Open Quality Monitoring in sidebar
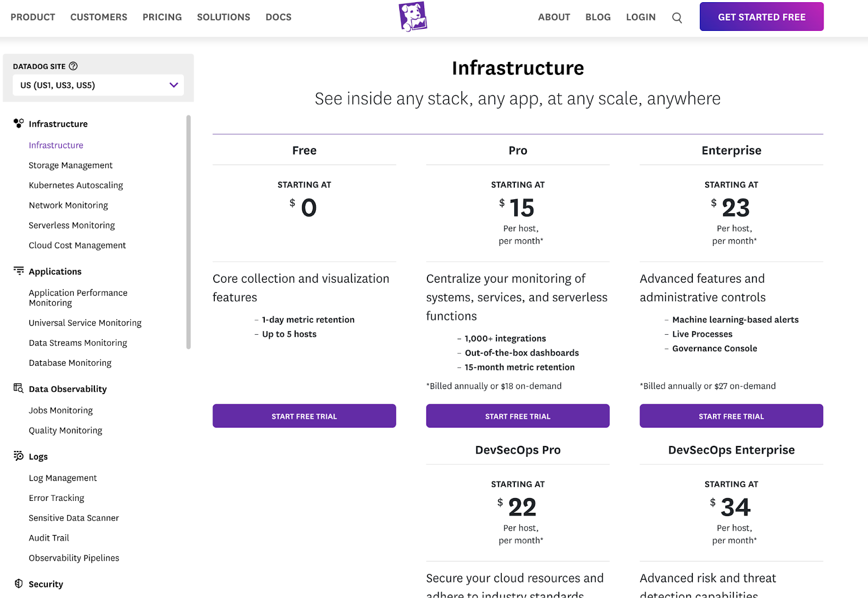The image size is (868, 598). (65, 430)
